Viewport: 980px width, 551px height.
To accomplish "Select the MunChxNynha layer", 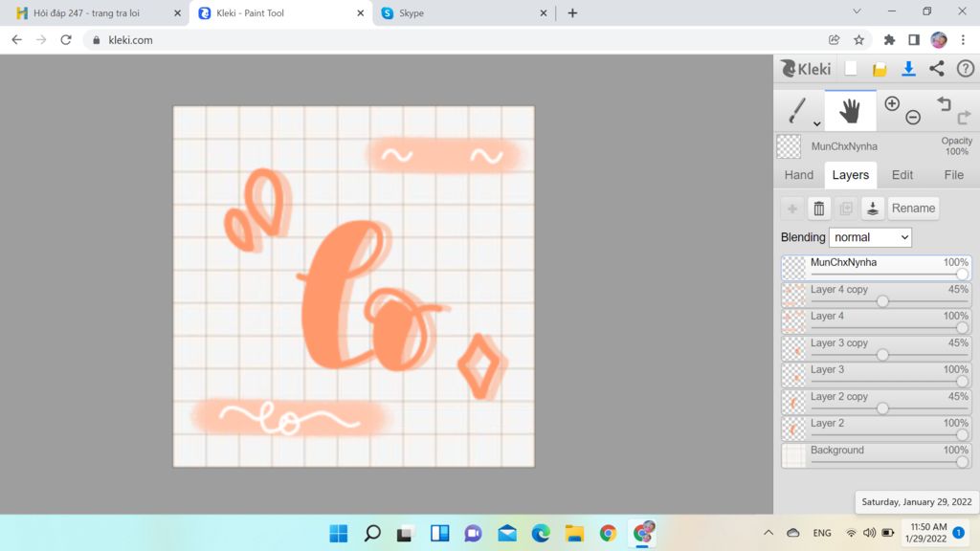I will coord(877,268).
